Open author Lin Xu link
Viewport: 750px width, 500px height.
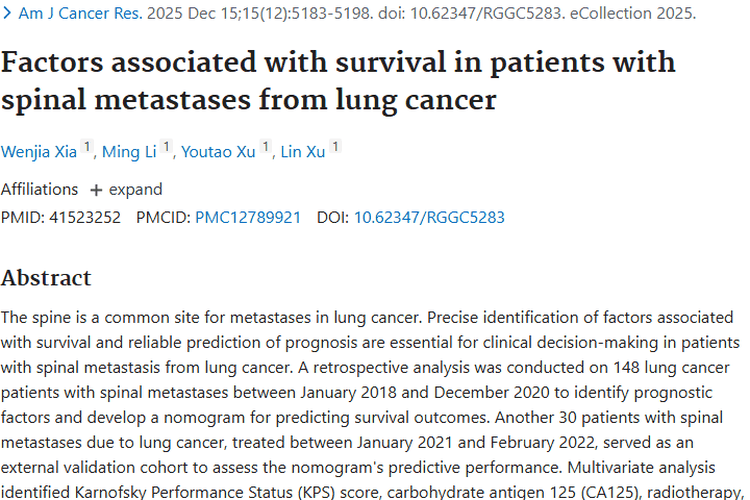pos(303,152)
